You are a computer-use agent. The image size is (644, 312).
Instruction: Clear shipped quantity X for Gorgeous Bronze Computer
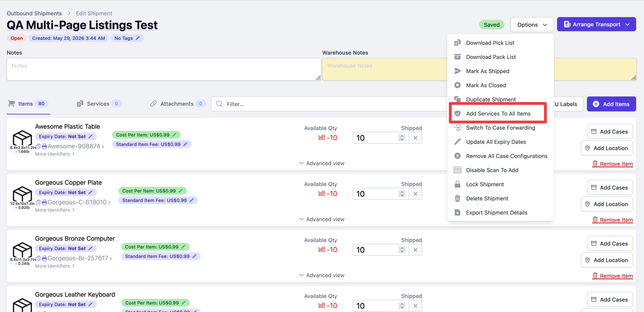click(415, 250)
